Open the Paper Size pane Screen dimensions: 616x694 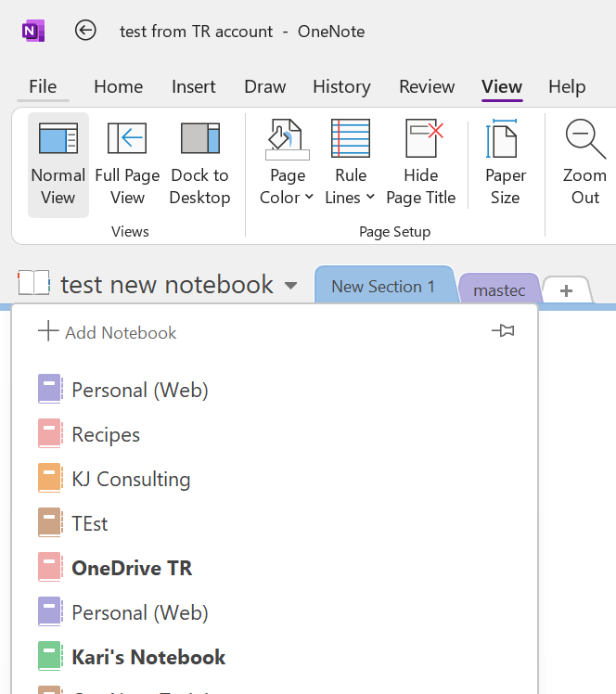click(x=506, y=164)
